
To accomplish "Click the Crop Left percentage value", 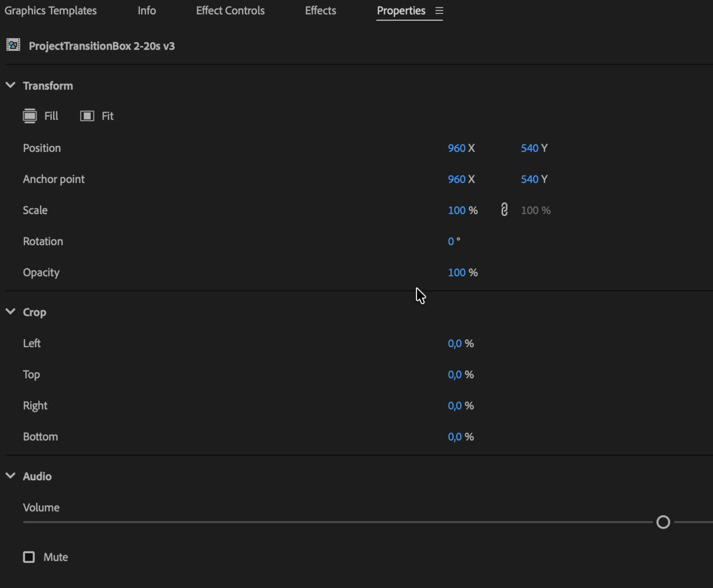I will click(x=455, y=343).
